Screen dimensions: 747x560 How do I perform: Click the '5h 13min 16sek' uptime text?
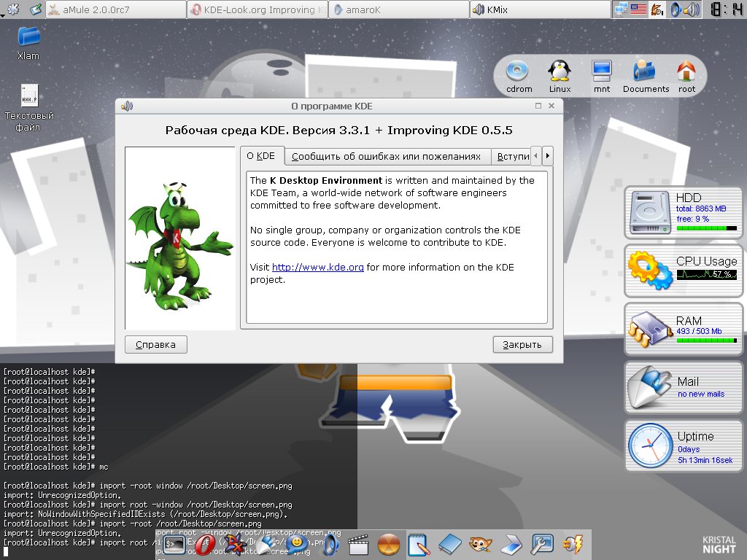[705, 461]
